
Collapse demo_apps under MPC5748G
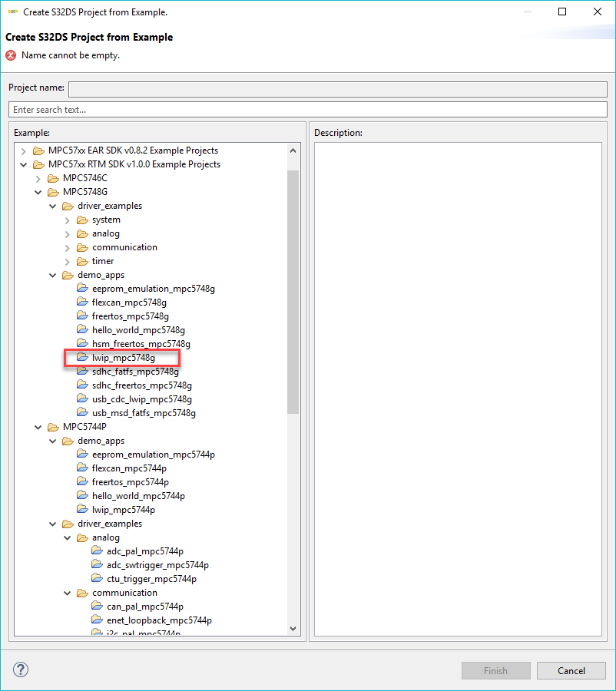pyautogui.click(x=52, y=275)
